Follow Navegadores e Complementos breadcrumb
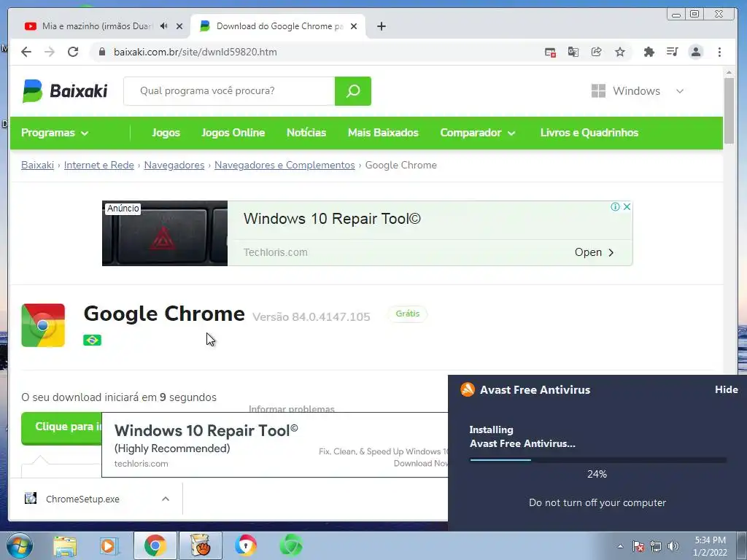This screenshot has width=747, height=560. [x=285, y=165]
